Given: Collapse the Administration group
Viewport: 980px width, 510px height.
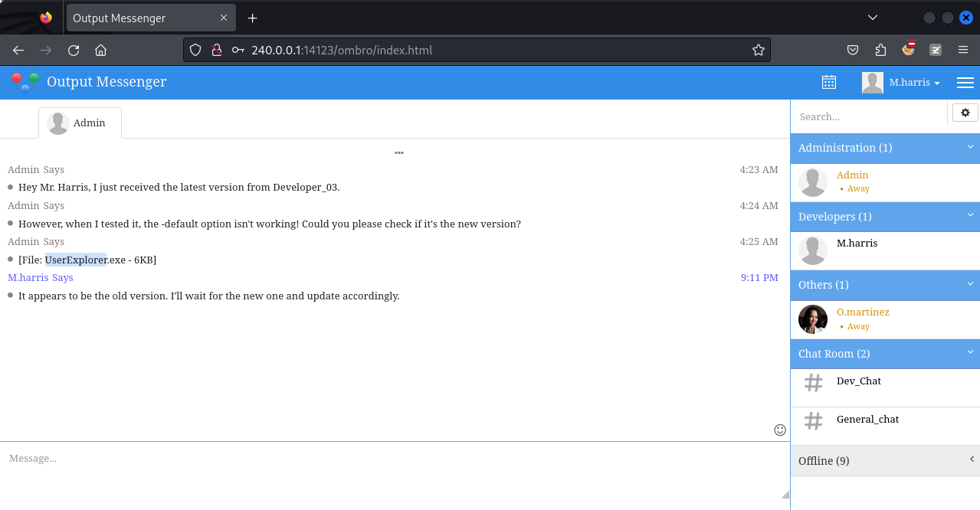Looking at the screenshot, I should (885, 148).
